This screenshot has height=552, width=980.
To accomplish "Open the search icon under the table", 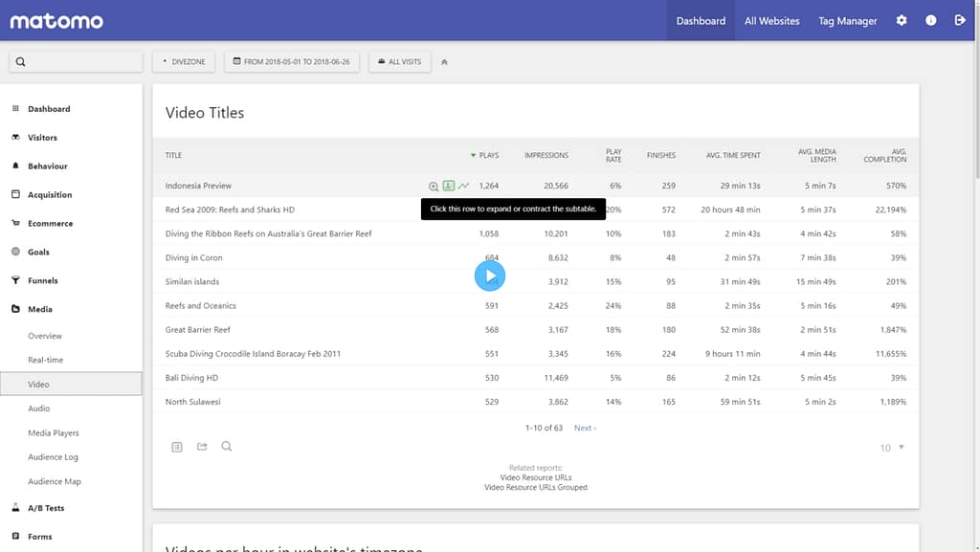I will 227,446.
